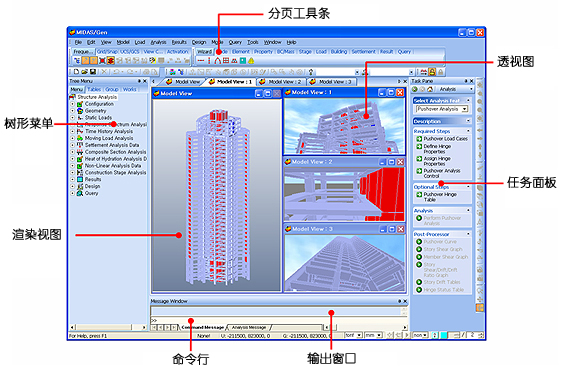
Task: Open the Analysis Message tab
Action: pyautogui.click(x=249, y=327)
